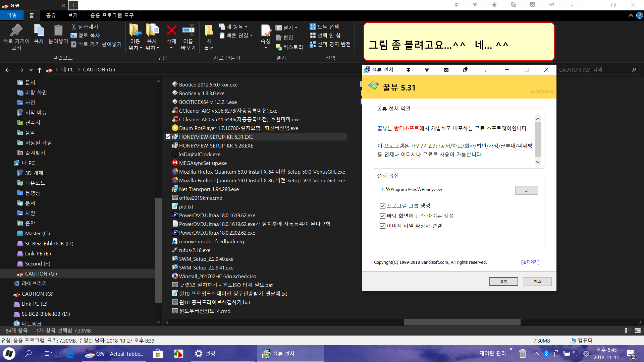Click the details view icon in status bar
Image resolution: width=644 pixels, height=362 pixels.
pos(628,330)
